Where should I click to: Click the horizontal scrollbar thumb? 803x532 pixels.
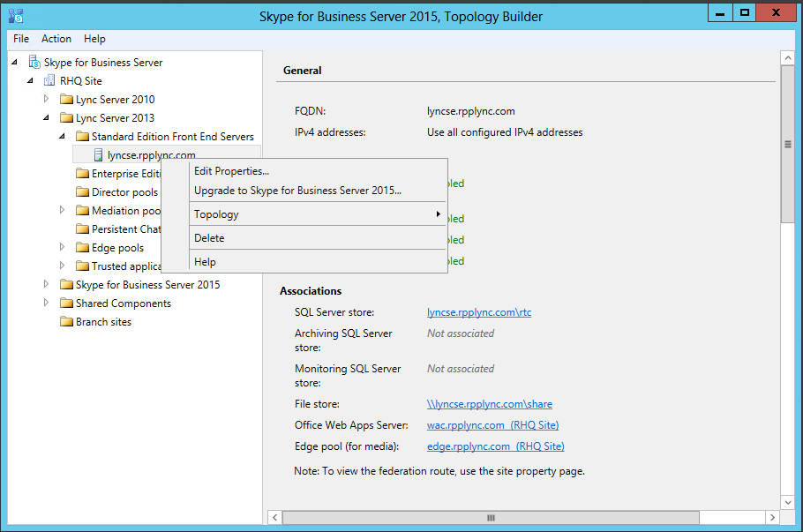click(x=491, y=518)
